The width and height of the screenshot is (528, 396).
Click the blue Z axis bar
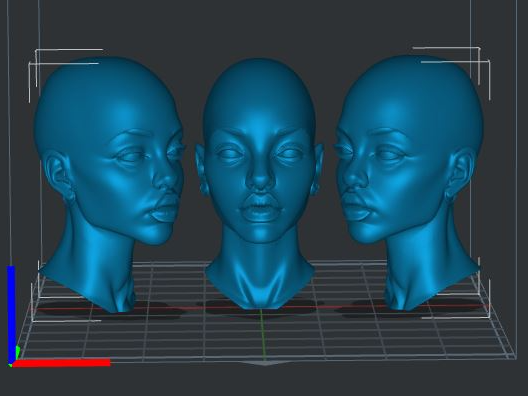[11, 313]
